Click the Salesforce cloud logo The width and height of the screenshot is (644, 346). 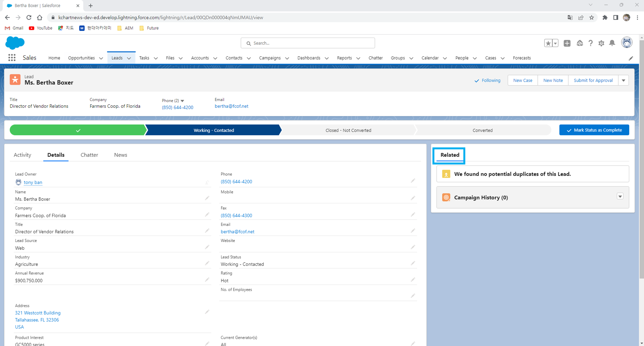click(15, 43)
